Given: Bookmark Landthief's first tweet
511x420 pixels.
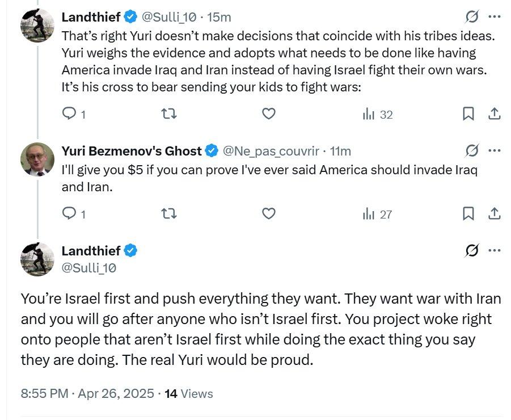Looking at the screenshot, I should [468, 114].
